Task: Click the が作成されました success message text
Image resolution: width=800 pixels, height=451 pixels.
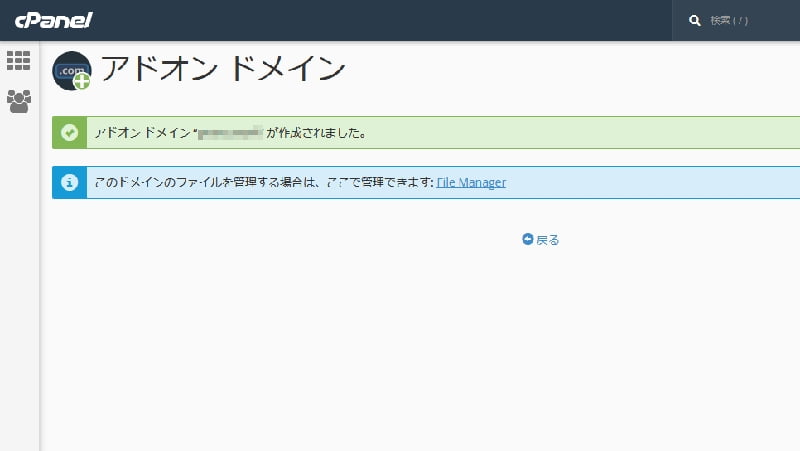Action: click(316, 132)
